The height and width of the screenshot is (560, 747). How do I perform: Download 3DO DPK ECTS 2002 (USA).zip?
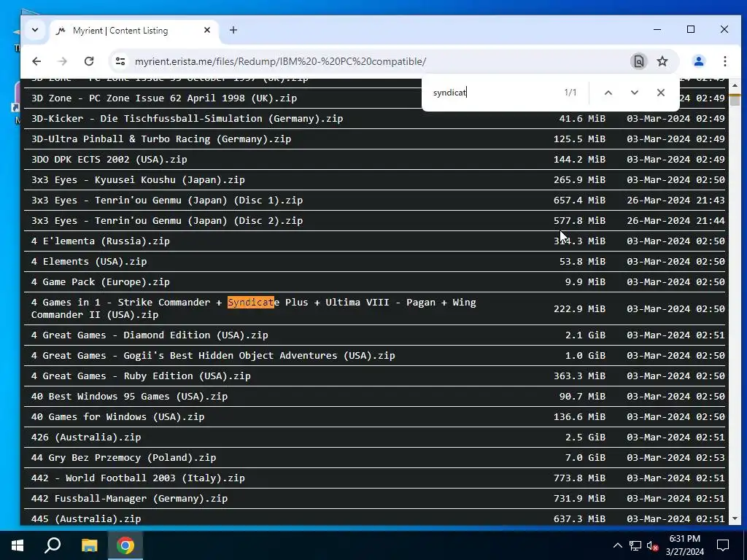point(109,160)
